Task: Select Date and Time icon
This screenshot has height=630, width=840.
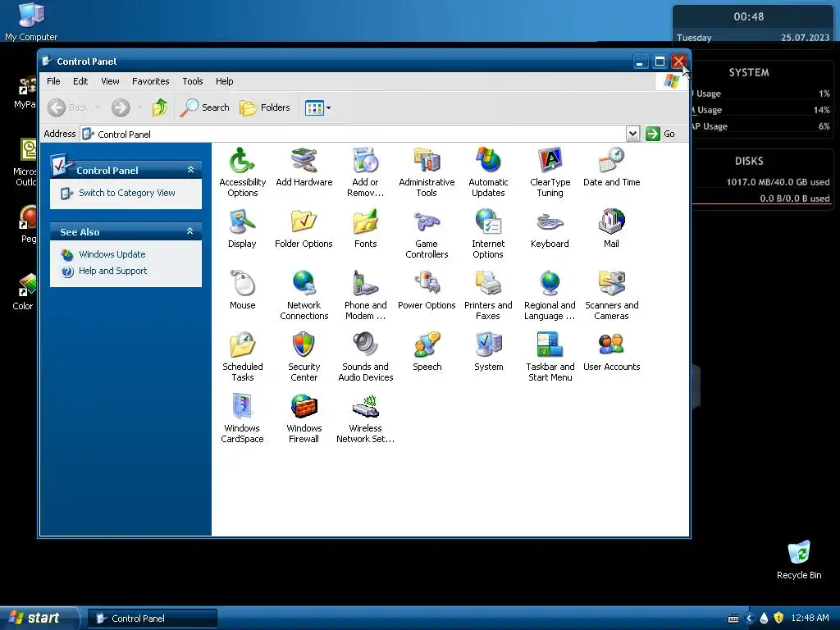Action: pyautogui.click(x=611, y=161)
